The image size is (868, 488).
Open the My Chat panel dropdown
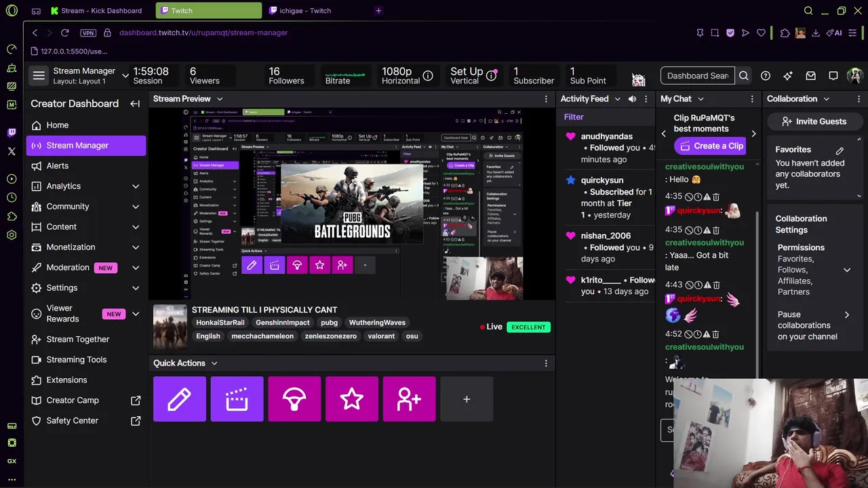701,99
